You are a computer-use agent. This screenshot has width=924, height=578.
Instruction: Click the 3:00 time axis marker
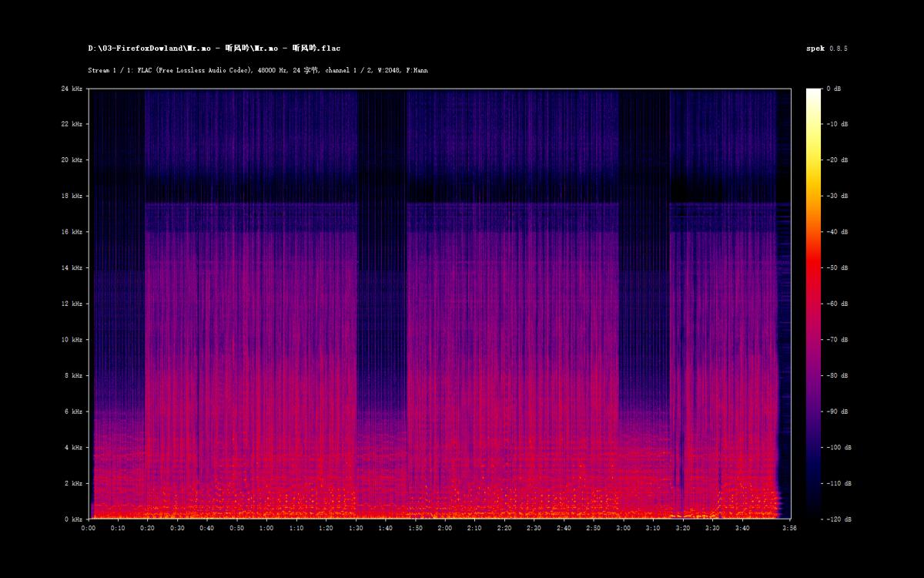coord(623,529)
